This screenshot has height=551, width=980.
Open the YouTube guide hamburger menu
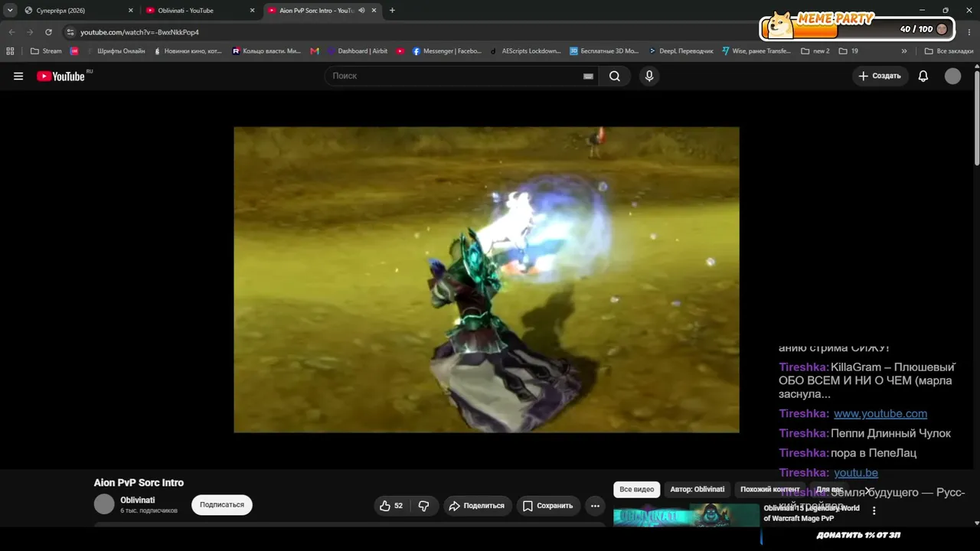18,76
